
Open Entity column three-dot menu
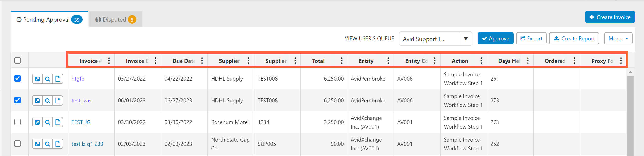coord(388,61)
